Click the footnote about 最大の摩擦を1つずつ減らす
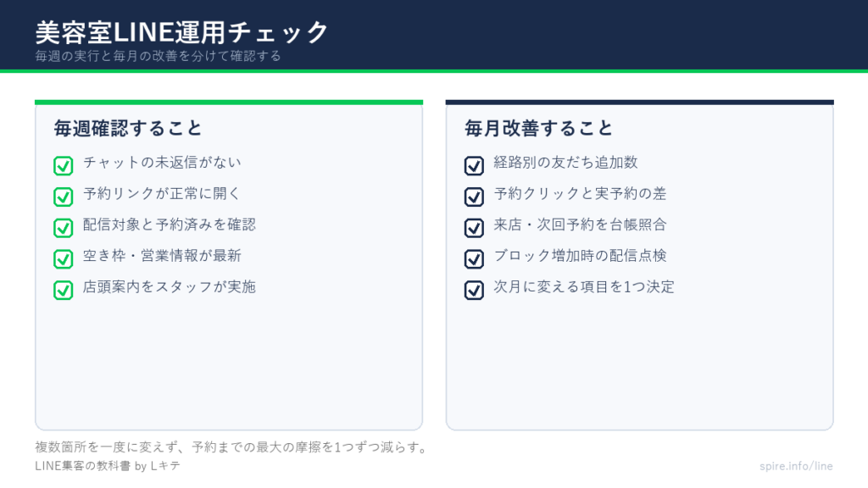Screen dimensions: 868x488 pyautogui.click(x=231, y=447)
